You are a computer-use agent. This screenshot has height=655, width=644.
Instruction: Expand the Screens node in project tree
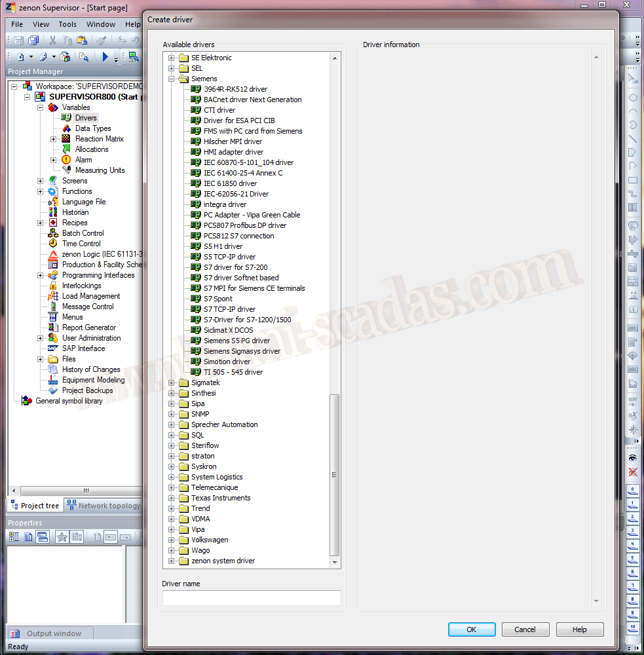(x=41, y=181)
